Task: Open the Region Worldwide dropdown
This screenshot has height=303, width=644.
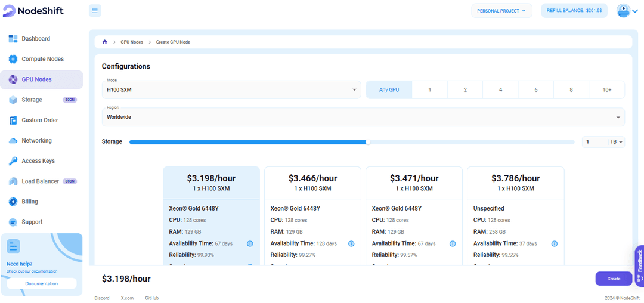Action: tap(363, 117)
